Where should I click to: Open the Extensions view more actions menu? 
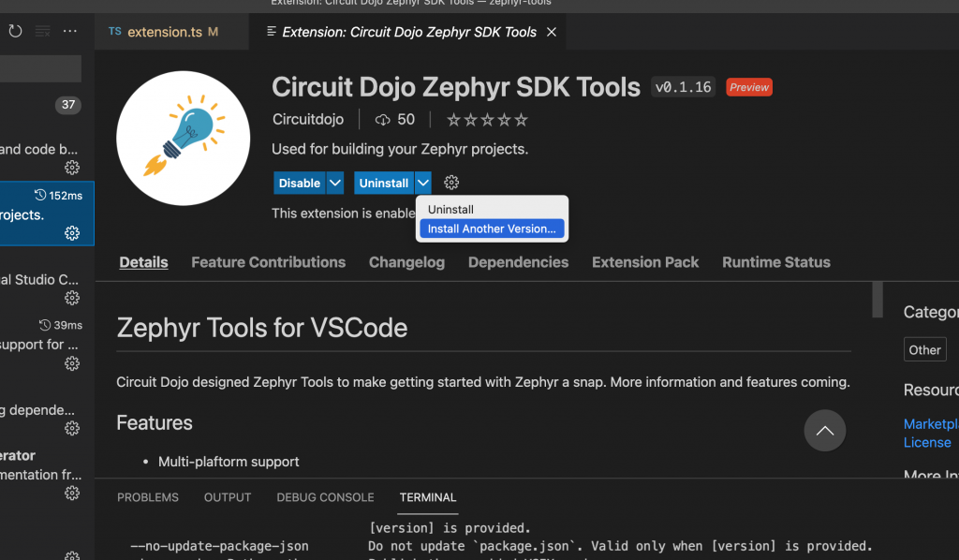pyautogui.click(x=70, y=31)
